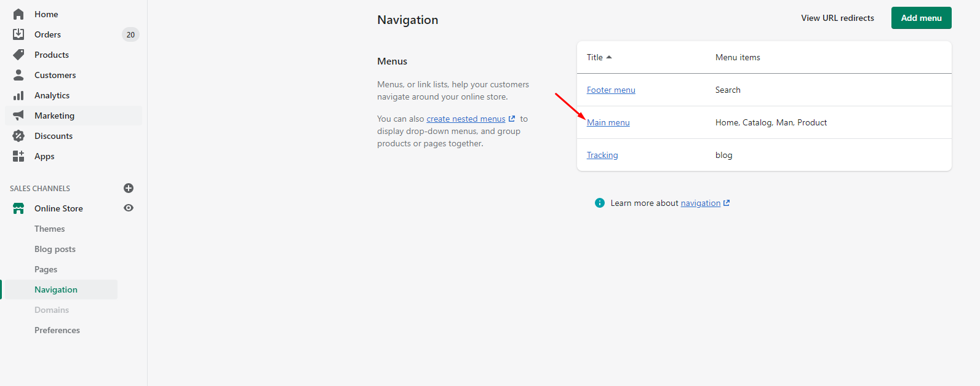This screenshot has width=980, height=386.
Task: Click the Online Store shop icon
Action: (x=18, y=208)
